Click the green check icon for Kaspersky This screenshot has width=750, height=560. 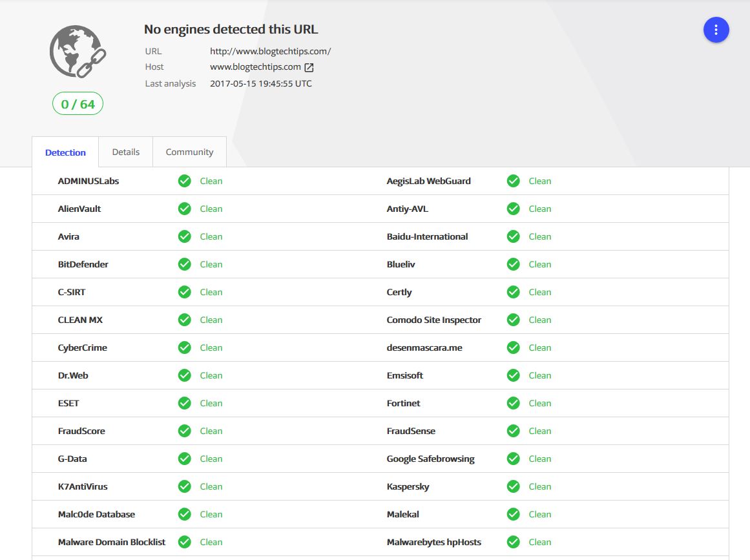click(x=513, y=486)
